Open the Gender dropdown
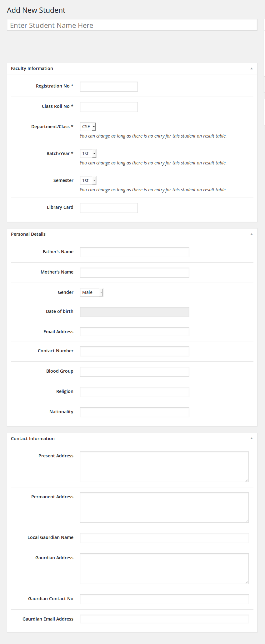Viewport: 265px width, 644px height. coord(92,292)
